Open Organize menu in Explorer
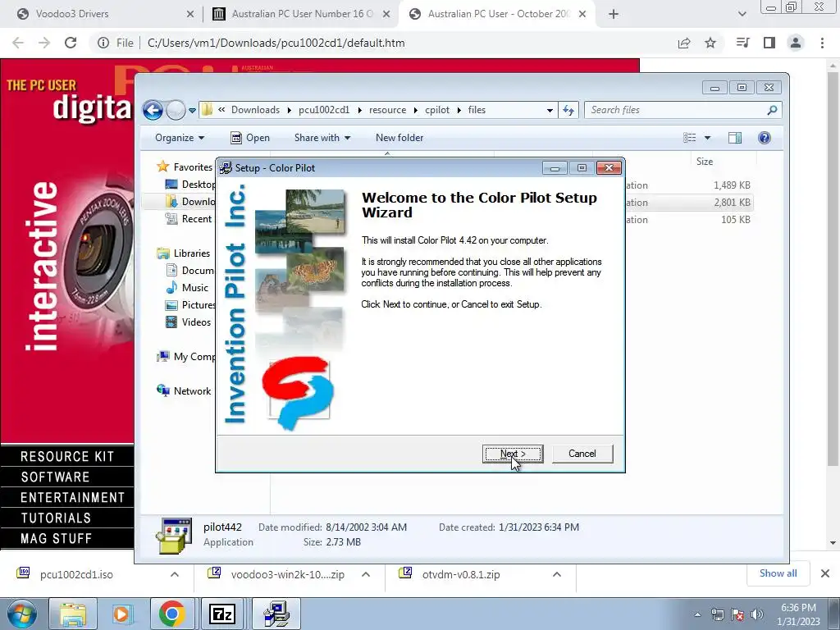840x630 pixels. pyautogui.click(x=180, y=138)
